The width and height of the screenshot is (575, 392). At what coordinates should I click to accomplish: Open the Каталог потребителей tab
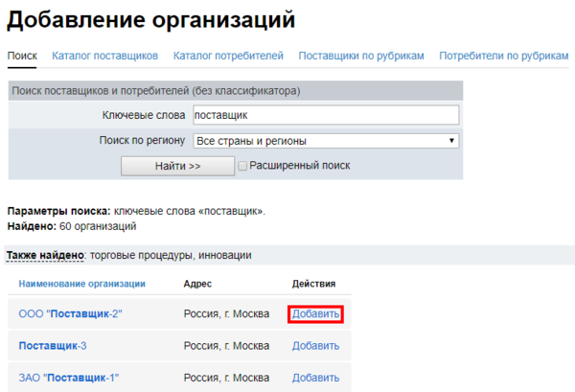pos(228,57)
